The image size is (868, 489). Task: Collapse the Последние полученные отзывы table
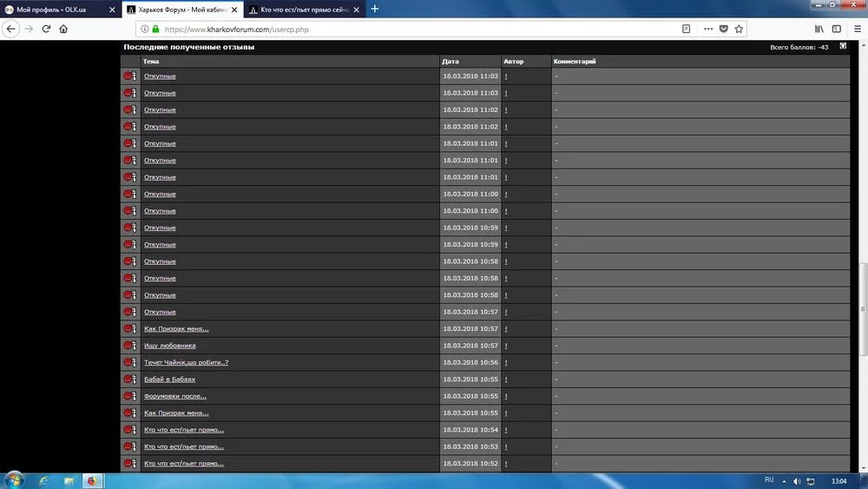coord(843,47)
